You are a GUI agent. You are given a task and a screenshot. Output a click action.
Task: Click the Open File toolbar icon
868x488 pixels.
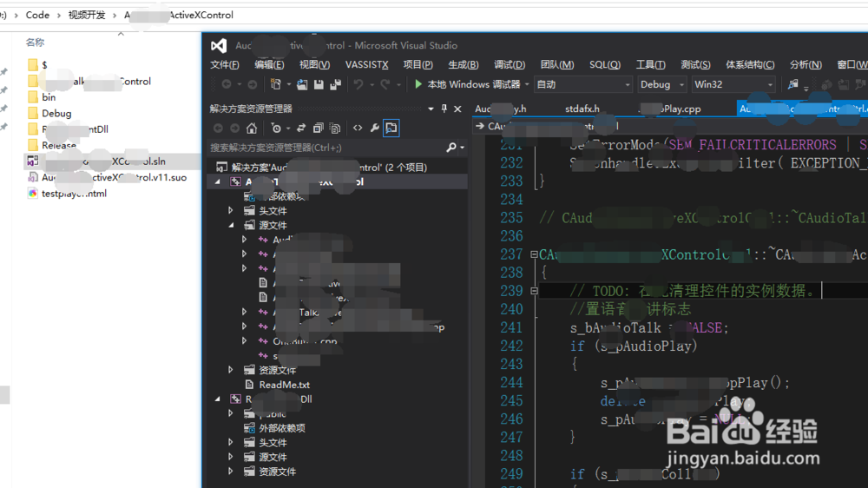pos(302,84)
